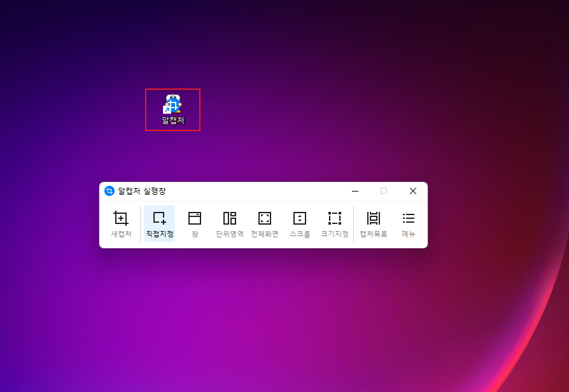Image resolution: width=569 pixels, height=392 pixels.
Task: Click the 알캡처 실행창 title text
Action: [142, 191]
